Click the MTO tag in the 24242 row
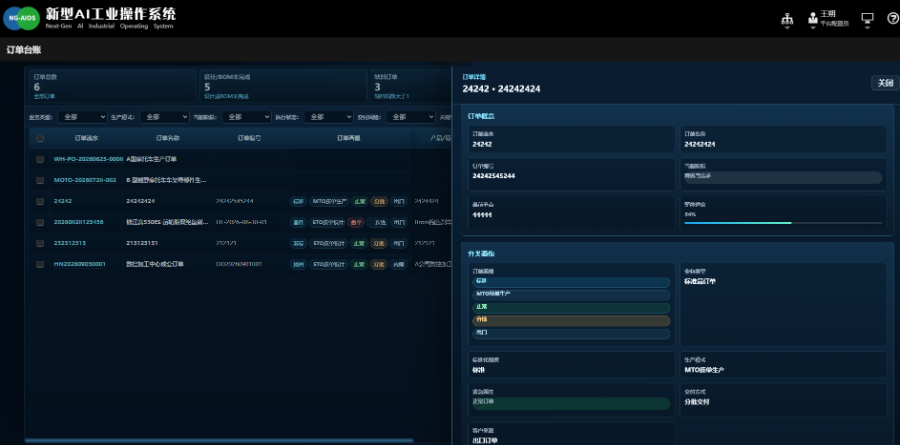This screenshot has height=445, width=900. (329, 201)
